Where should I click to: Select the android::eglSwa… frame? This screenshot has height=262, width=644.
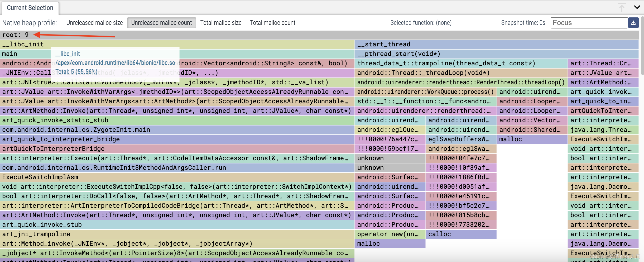click(x=461, y=149)
